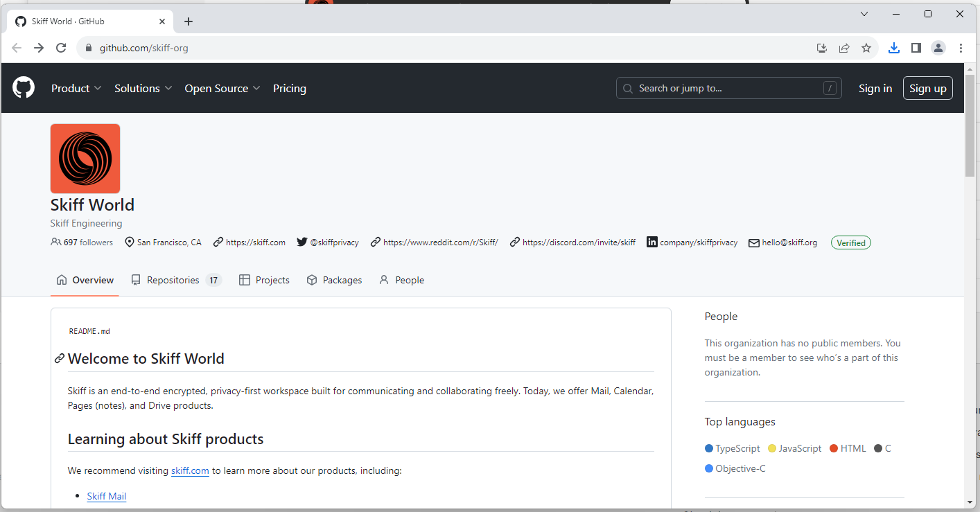The height and width of the screenshot is (512, 980).
Task: Click the padlock site info icon
Action: tap(88, 48)
